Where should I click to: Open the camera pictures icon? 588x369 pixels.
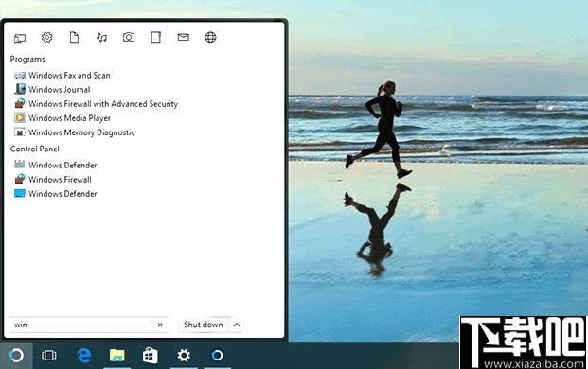pyautogui.click(x=129, y=37)
